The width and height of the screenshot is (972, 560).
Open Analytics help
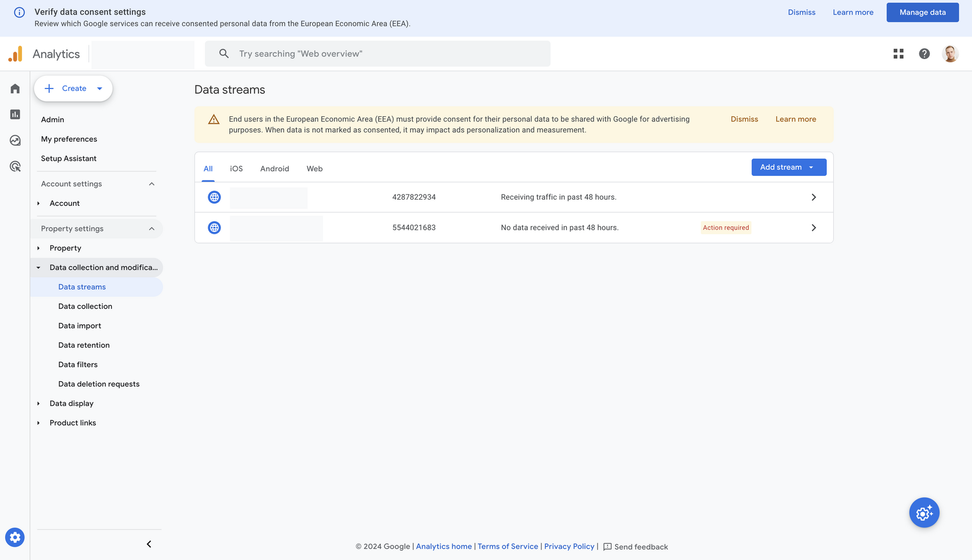pos(924,53)
